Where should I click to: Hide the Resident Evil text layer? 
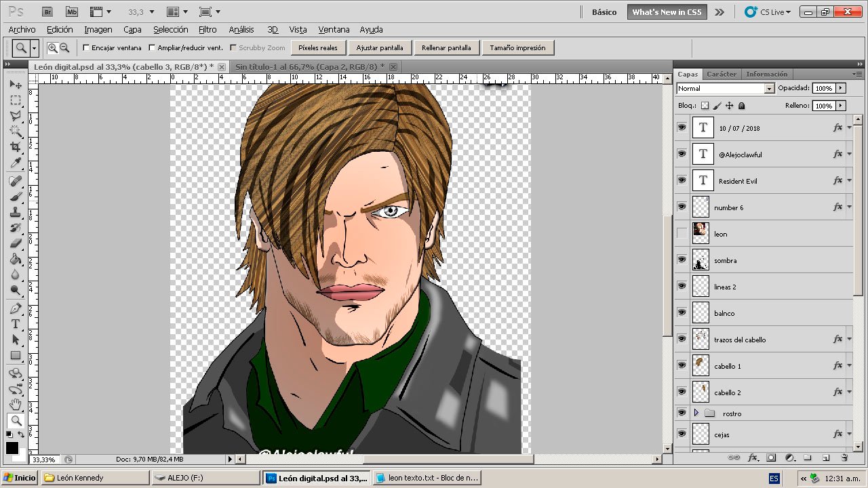[x=682, y=180]
